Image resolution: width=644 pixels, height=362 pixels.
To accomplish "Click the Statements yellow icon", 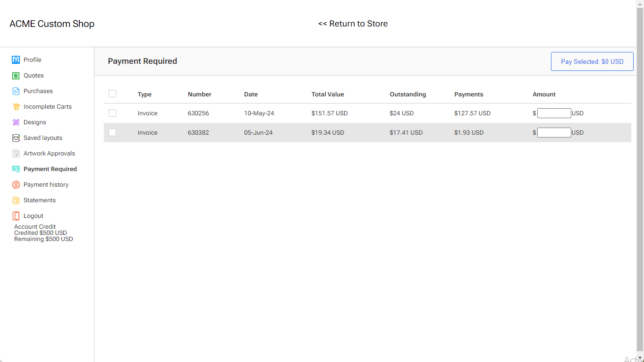I will pyautogui.click(x=16, y=200).
